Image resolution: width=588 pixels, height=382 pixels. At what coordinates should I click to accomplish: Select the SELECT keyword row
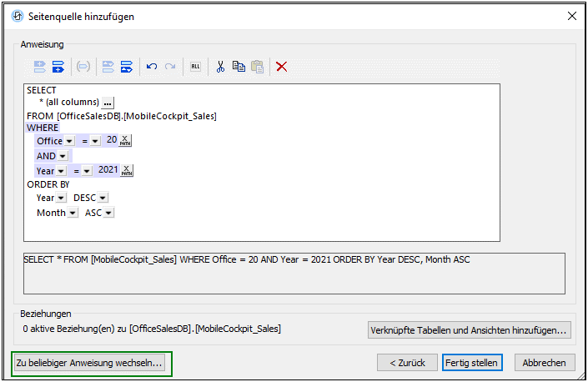[x=41, y=90]
